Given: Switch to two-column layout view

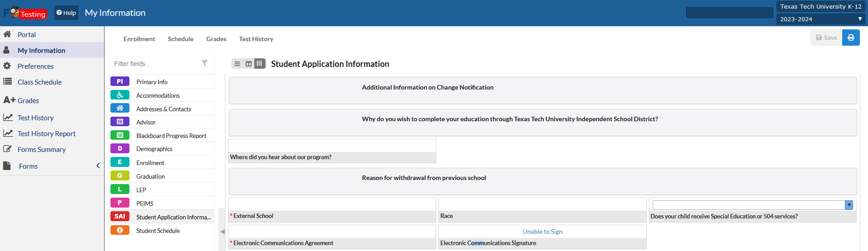Looking at the screenshot, I should pyautogui.click(x=248, y=64).
